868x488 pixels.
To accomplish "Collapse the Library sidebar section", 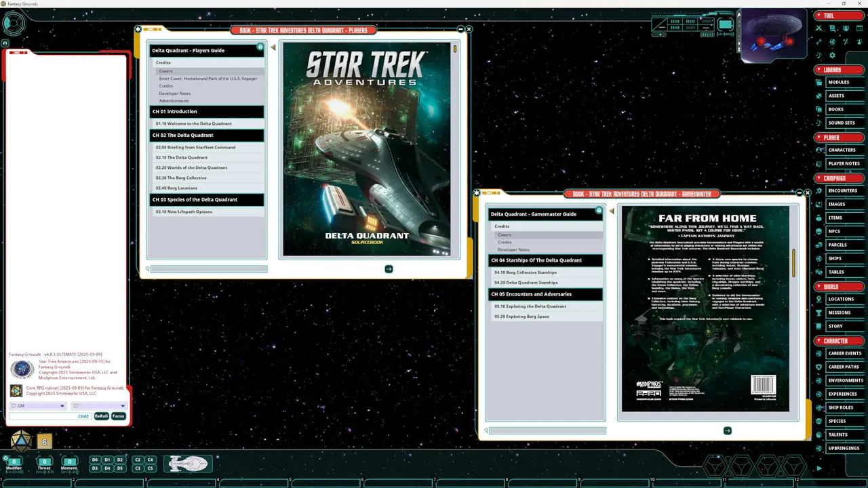I will tap(839, 70).
